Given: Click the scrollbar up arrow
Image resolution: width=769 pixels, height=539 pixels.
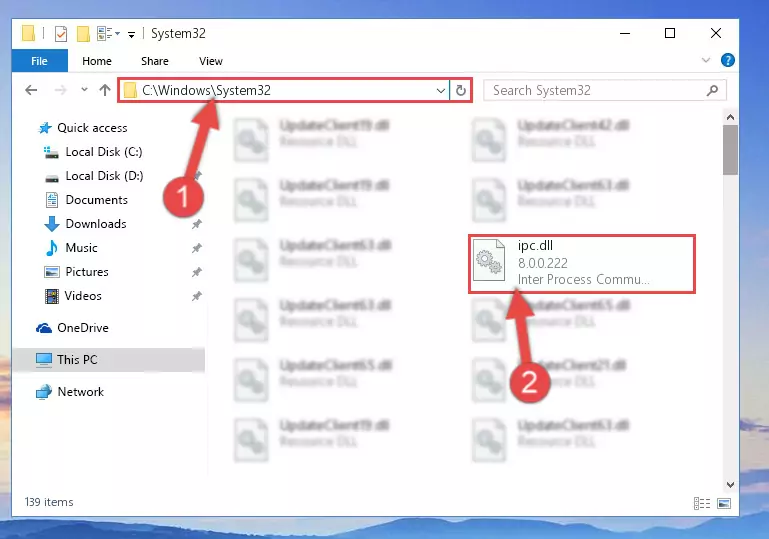Looking at the screenshot, I should [730, 117].
